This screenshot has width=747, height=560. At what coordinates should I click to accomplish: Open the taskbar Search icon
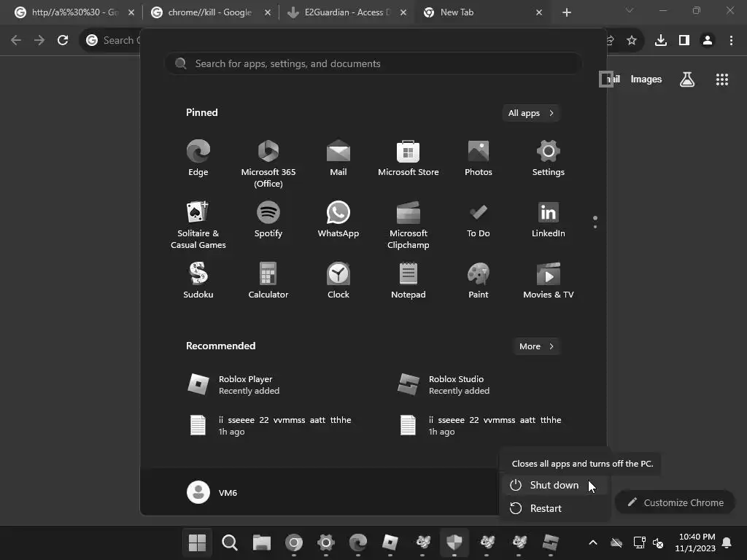[230, 542]
